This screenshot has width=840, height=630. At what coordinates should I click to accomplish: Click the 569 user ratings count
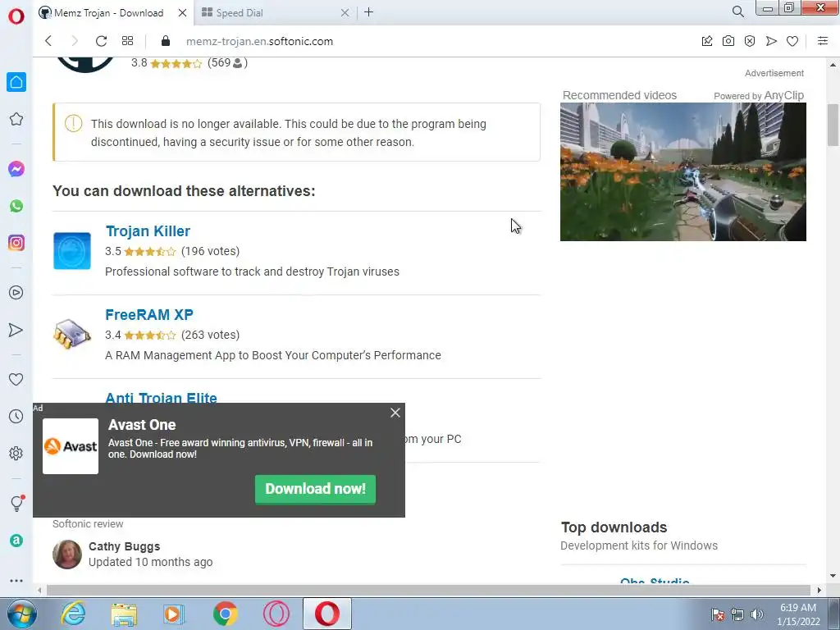click(x=227, y=62)
